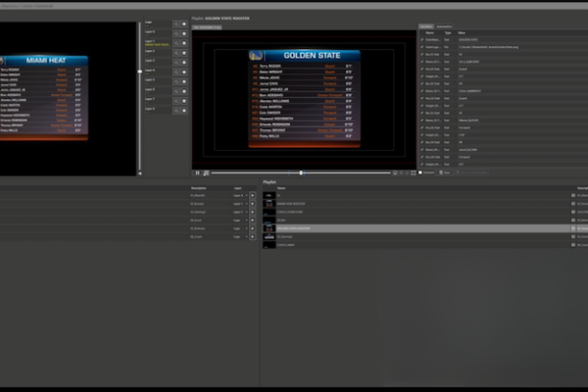This screenshot has height=392, width=588.
Task: Toggle the checkbox on the first playlist row's right side
Action: [573, 196]
